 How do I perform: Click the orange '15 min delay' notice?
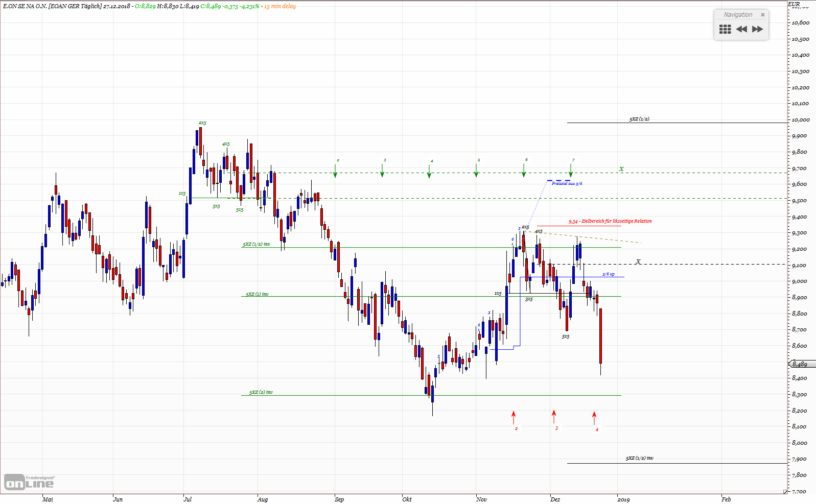point(280,6)
